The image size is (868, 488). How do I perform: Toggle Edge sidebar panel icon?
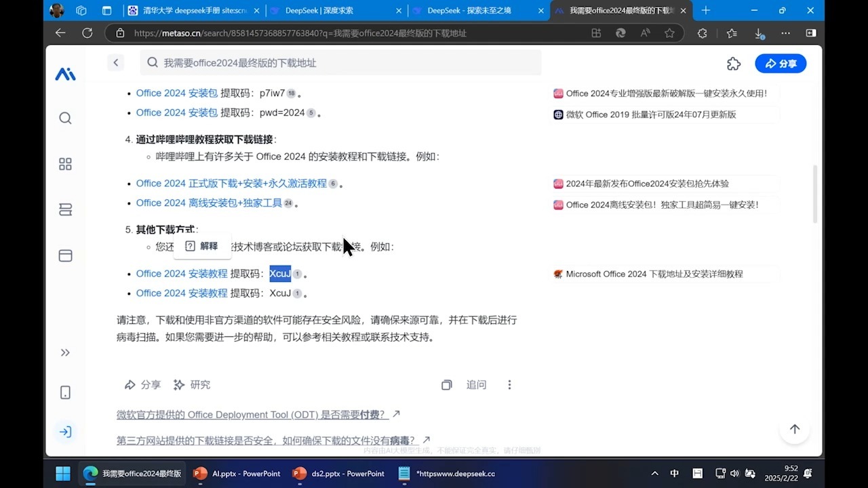811,33
